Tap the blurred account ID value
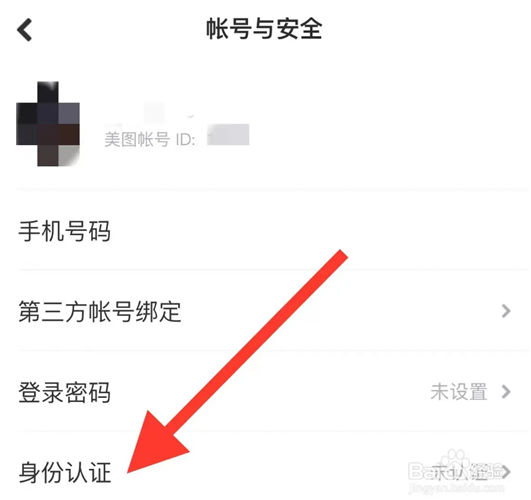The height and width of the screenshot is (500, 531). [228, 135]
